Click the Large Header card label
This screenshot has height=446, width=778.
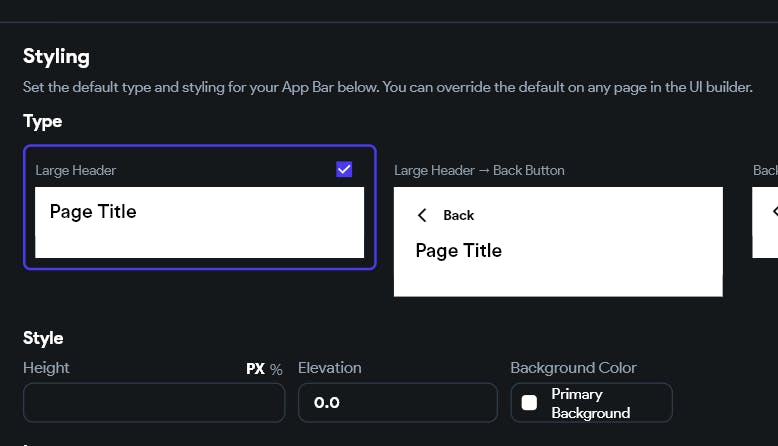(x=76, y=171)
